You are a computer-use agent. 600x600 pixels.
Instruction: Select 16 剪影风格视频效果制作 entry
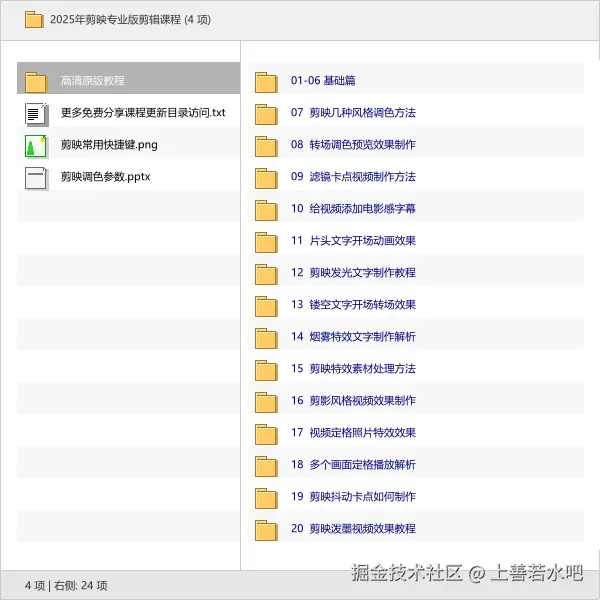pyautogui.click(x=353, y=401)
